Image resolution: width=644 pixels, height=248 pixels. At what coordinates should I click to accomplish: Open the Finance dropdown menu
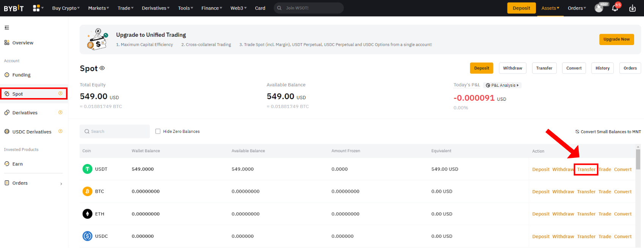tap(212, 8)
